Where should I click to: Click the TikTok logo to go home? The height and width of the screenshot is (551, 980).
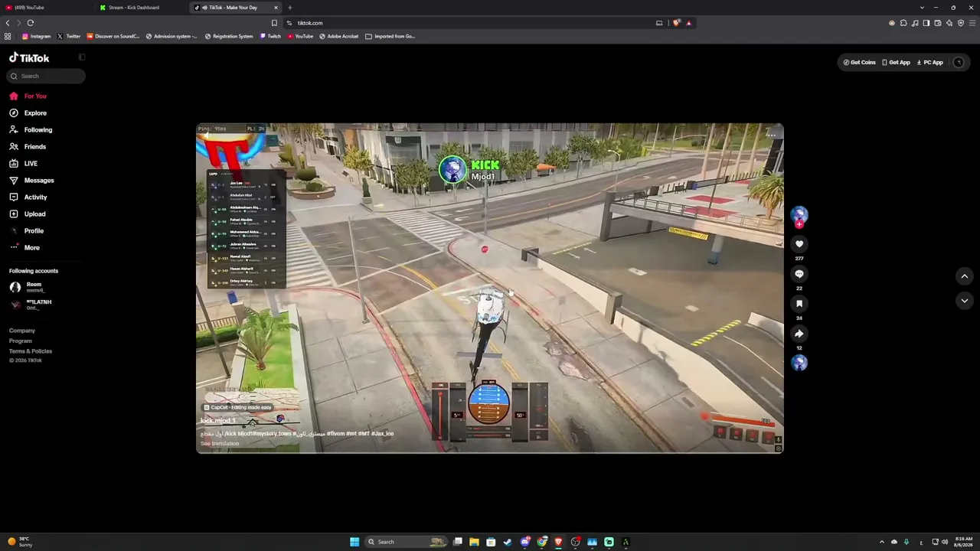point(29,57)
